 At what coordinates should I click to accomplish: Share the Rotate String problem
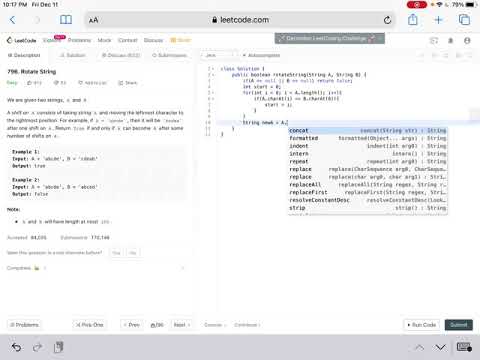[x=128, y=83]
